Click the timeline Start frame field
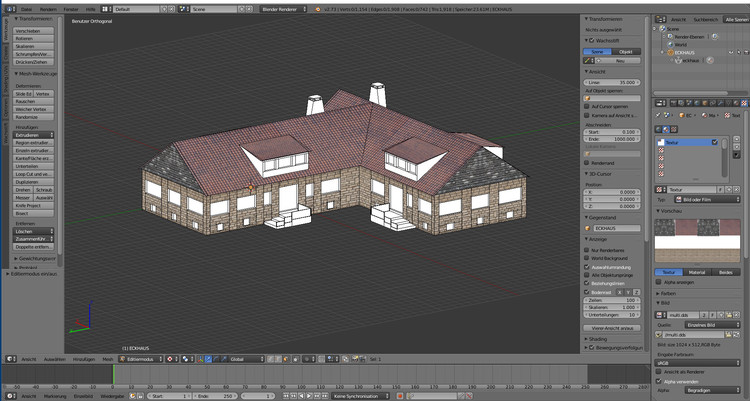This screenshot has height=401, width=750. 169,396
